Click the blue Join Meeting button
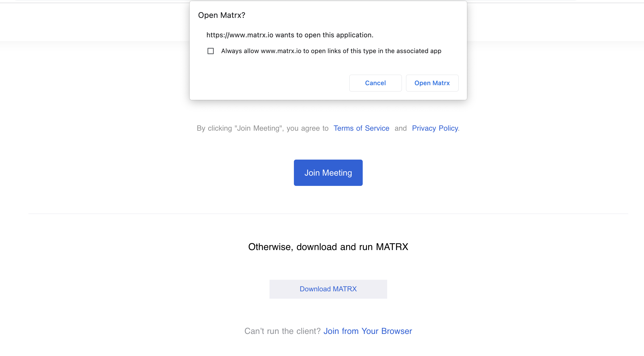644x356 pixels. [328, 173]
